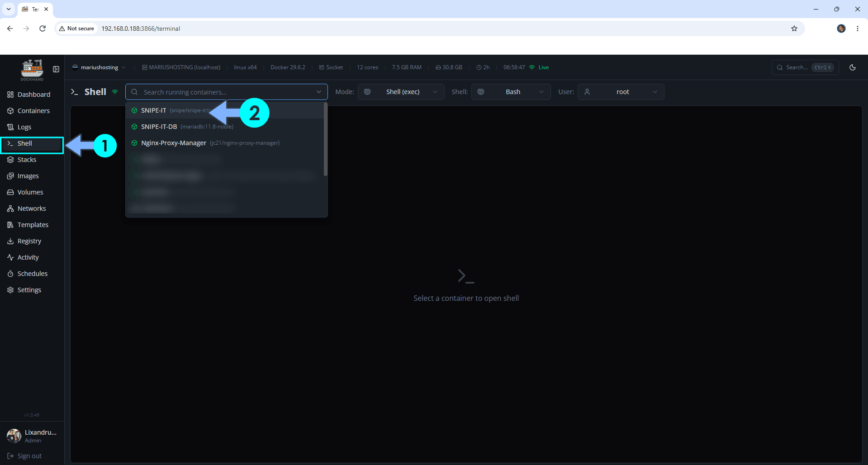The image size is (868, 465).
Task: Collapse the sidebar panel icon
Action: coord(56,69)
